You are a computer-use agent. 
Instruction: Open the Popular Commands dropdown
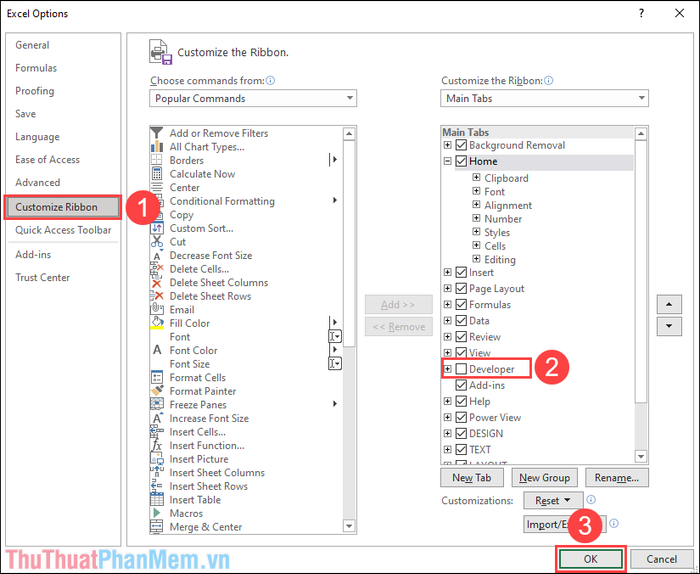click(253, 98)
